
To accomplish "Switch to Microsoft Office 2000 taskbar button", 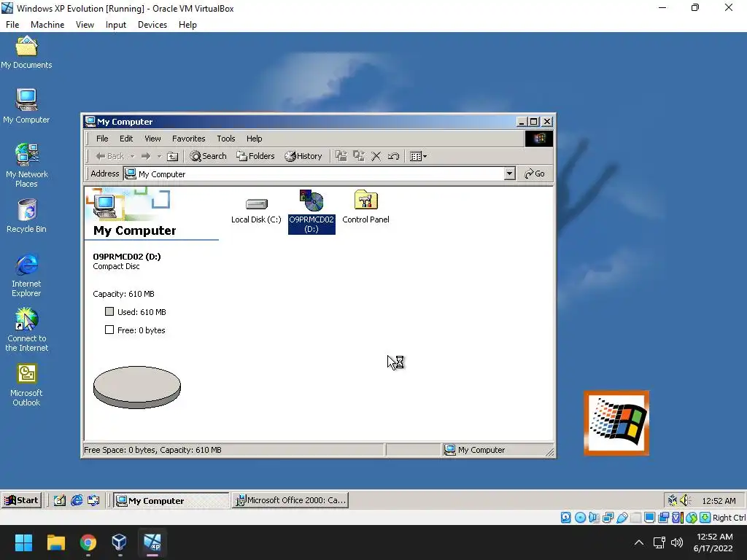I will [290, 500].
